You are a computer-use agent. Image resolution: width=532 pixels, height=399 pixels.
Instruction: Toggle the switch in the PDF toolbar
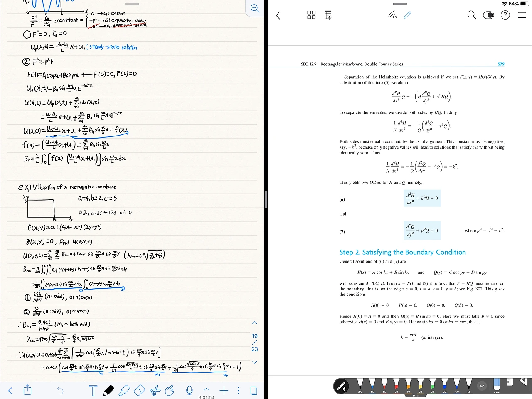[489, 15]
